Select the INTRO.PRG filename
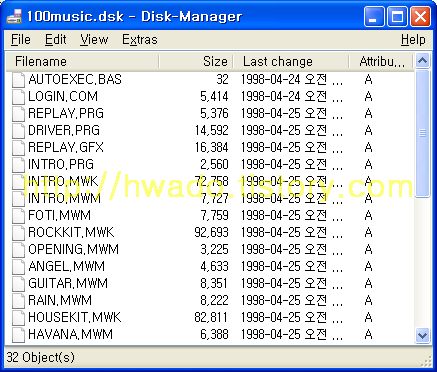 point(61,165)
